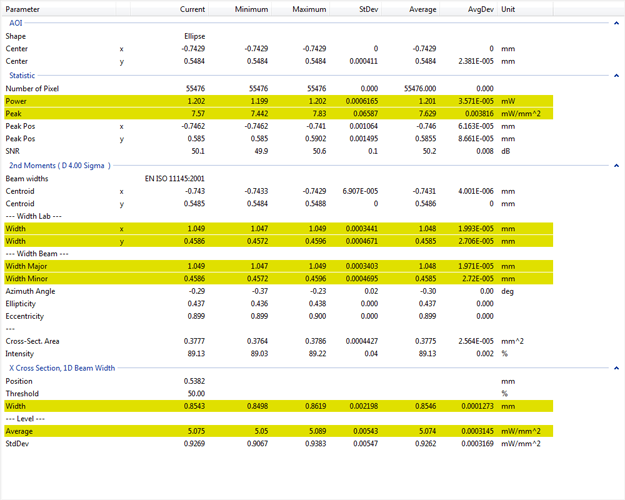Click the 2nd Moments group title
Screen dimensions: 625x500
(60, 165)
